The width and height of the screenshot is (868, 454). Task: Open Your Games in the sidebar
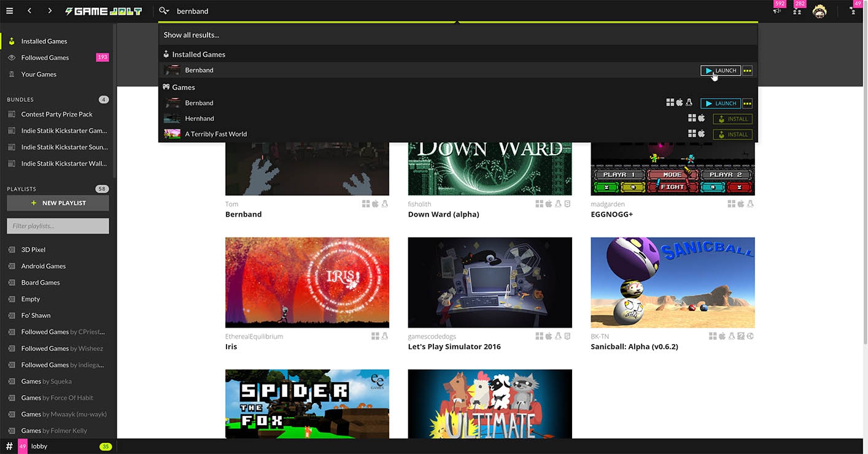39,74
